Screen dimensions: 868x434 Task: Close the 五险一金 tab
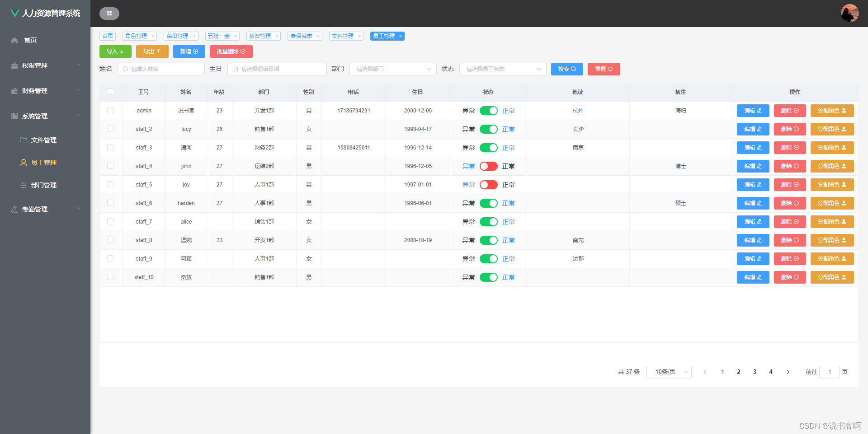pos(235,36)
